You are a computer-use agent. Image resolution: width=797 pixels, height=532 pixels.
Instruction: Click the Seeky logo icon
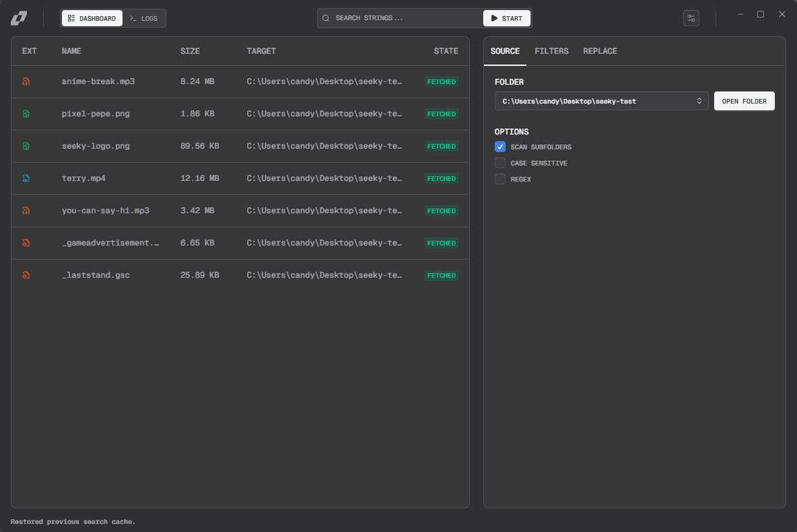tap(18, 18)
